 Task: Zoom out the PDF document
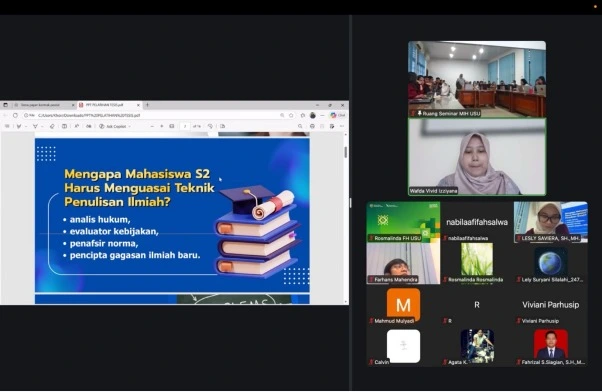[152, 126]
